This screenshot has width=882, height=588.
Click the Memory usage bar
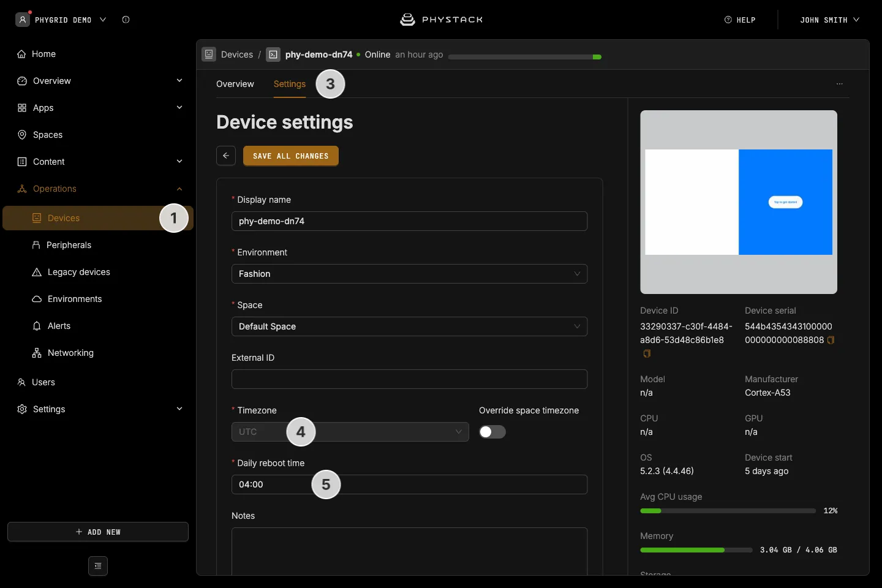(x=696, y=550)
